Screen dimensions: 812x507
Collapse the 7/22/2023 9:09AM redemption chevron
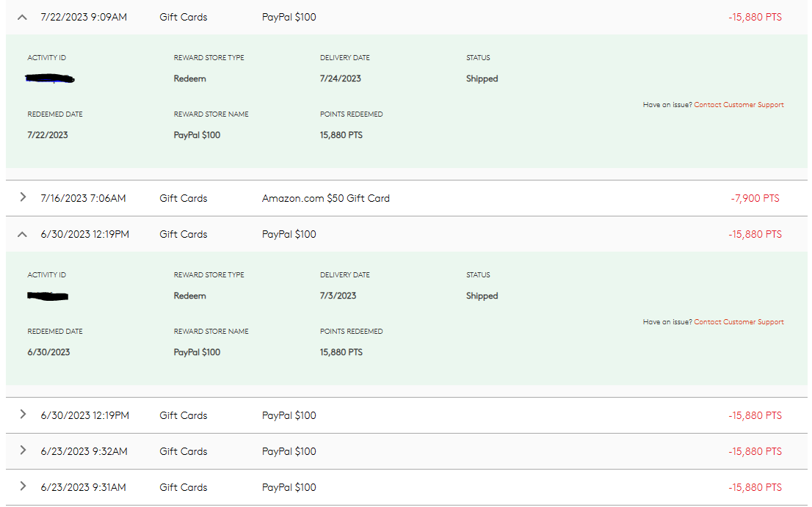(22, 17)
